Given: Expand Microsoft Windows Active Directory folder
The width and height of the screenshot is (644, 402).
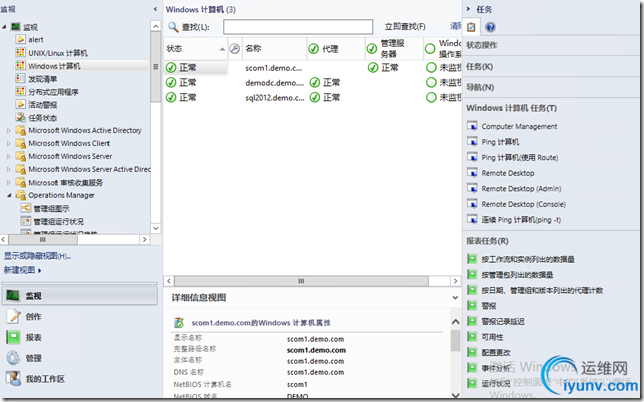Looking at the screenshot, I should point(9,131).
